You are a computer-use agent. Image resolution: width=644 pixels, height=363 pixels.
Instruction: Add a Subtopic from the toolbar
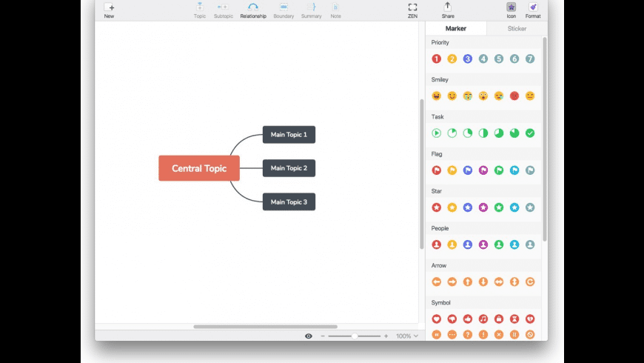223,10
